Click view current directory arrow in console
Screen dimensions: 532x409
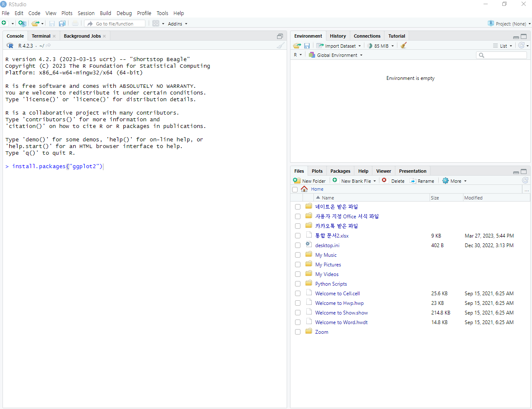point(48,45)
